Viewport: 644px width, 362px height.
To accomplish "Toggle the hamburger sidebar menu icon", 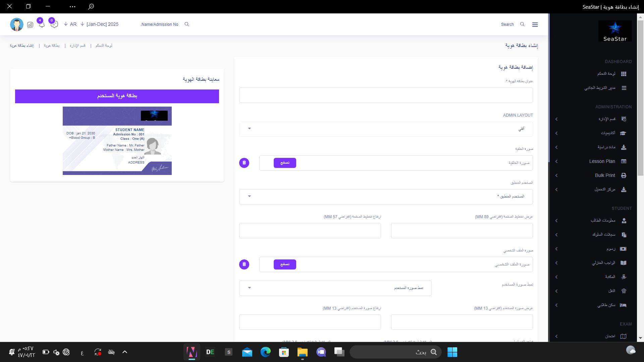I will click(x=535, y=24).
